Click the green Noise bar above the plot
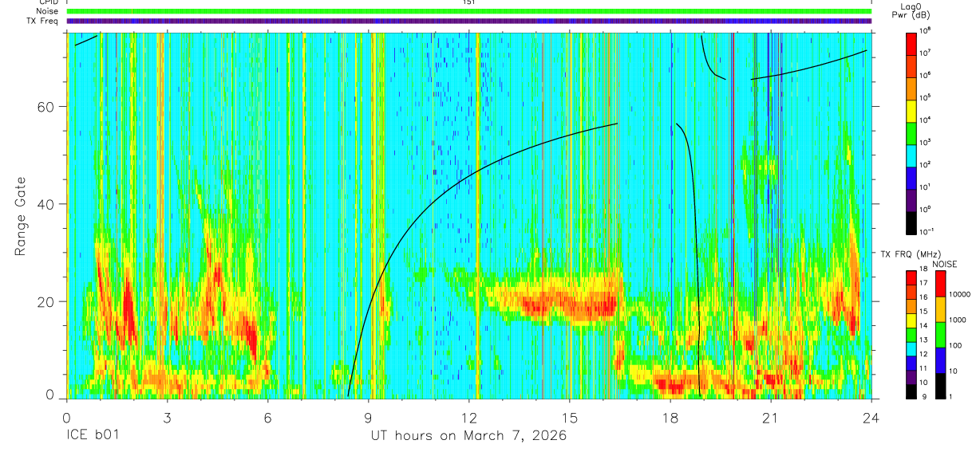Viewport: 980px width, 452px height. click(468, 11)
